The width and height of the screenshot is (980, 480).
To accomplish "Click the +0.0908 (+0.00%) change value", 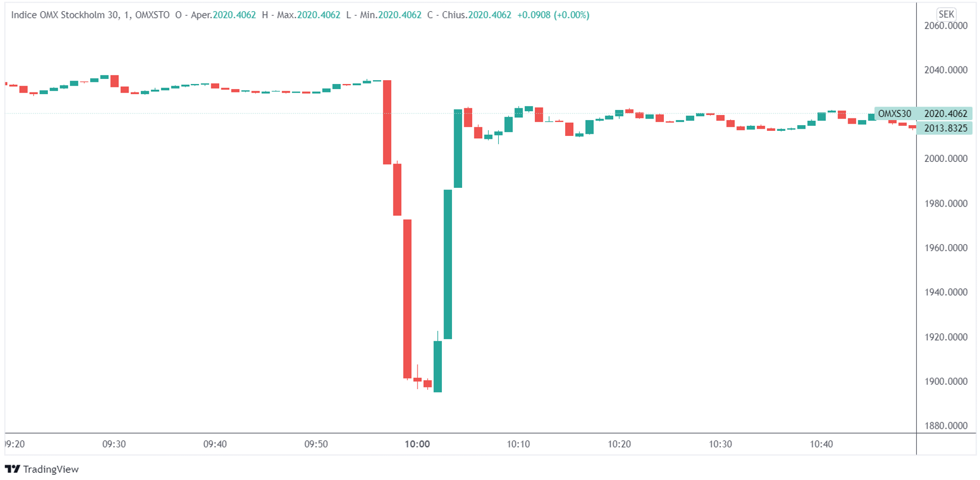I will click(553, 15).
